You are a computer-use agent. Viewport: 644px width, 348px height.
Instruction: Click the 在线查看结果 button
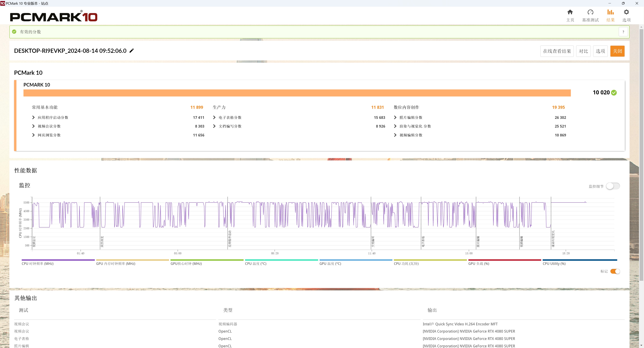tap(557, 51)
